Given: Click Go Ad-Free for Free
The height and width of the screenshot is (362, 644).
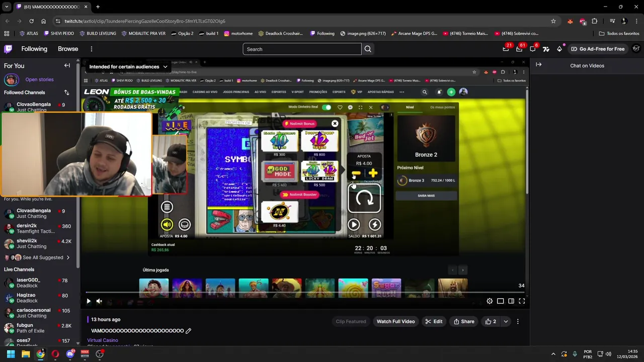Looking at the screenshot, I should (x=598, y=49).
